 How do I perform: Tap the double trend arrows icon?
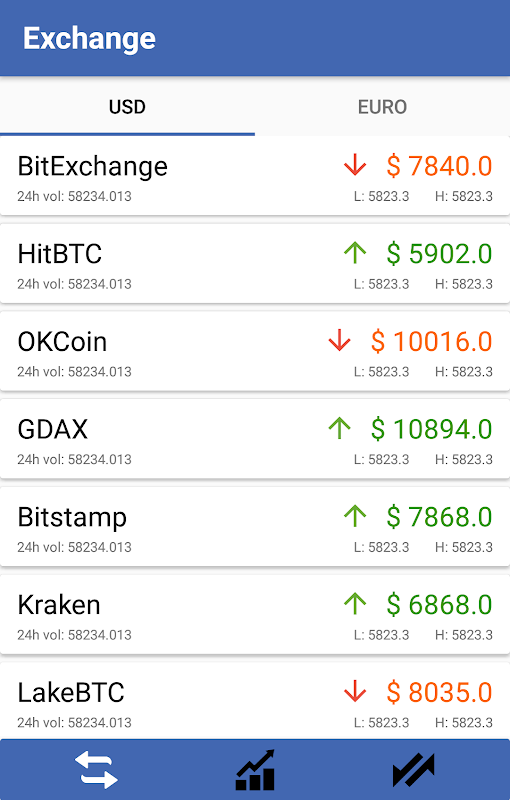[x=414, y=769]
